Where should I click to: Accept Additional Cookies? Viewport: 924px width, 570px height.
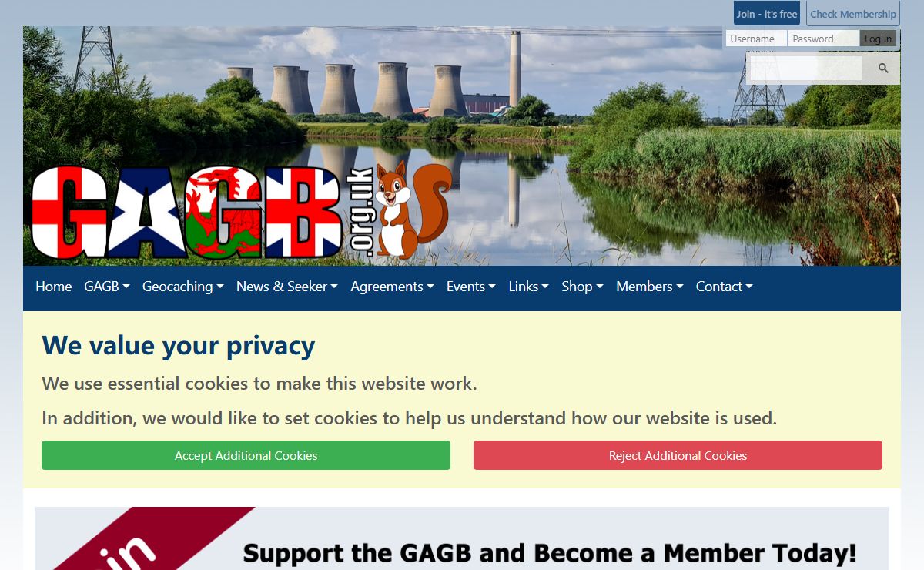pos(246,455)
